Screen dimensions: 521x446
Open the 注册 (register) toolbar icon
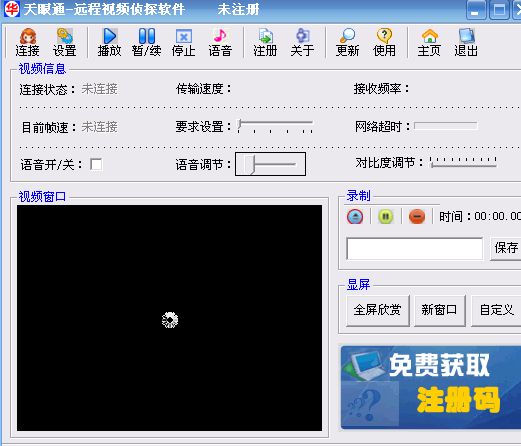click(265, 42)
